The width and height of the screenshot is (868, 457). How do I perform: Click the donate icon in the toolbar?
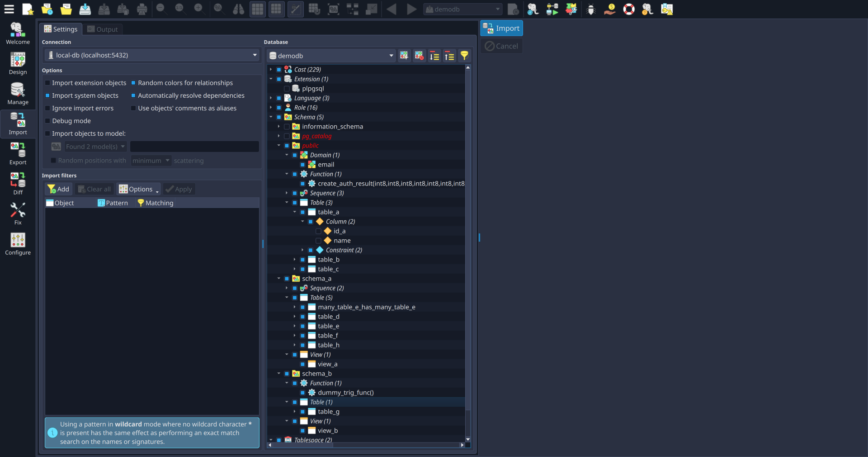click(610, 9)
